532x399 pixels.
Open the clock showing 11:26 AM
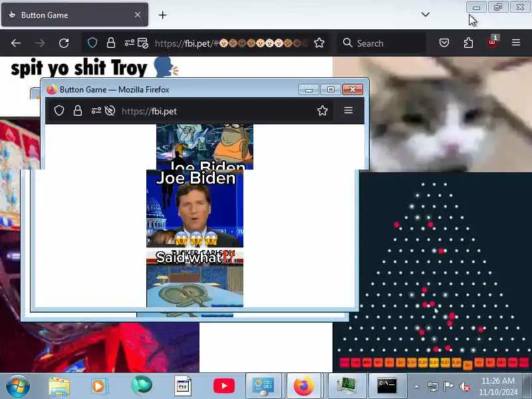click(498, 386)
